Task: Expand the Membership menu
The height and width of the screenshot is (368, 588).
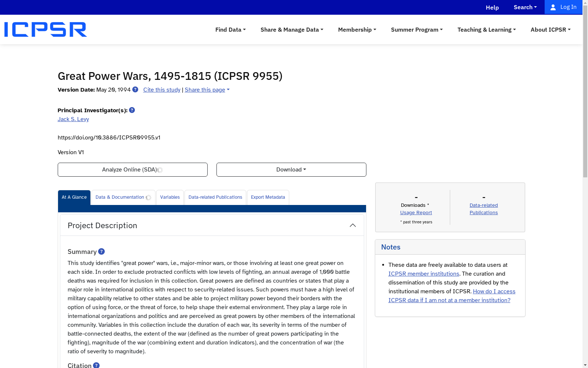Action: (357, 29)
